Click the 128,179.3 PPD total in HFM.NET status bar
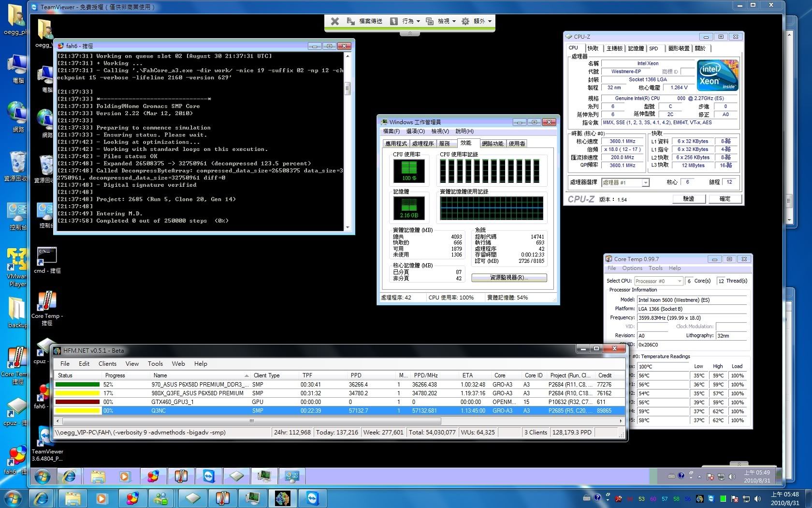812x508 pixels. 572,433
